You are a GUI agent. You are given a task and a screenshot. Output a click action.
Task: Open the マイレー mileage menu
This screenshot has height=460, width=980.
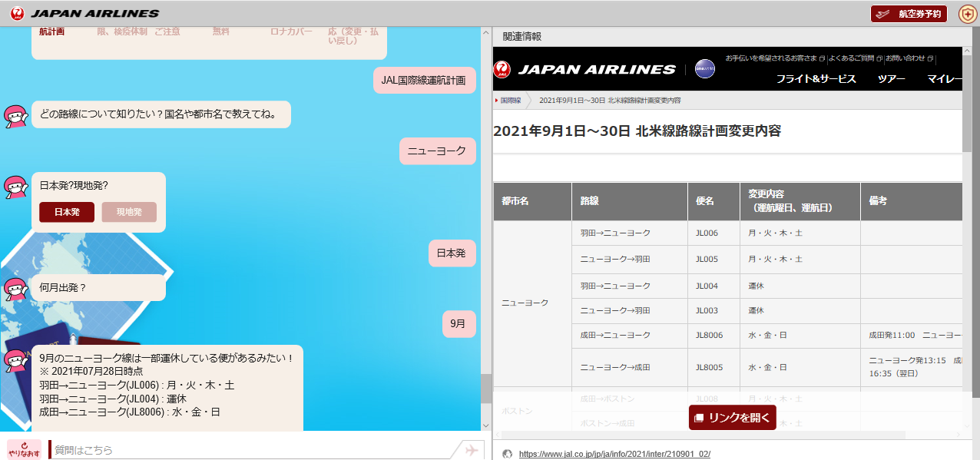(945, 79)
